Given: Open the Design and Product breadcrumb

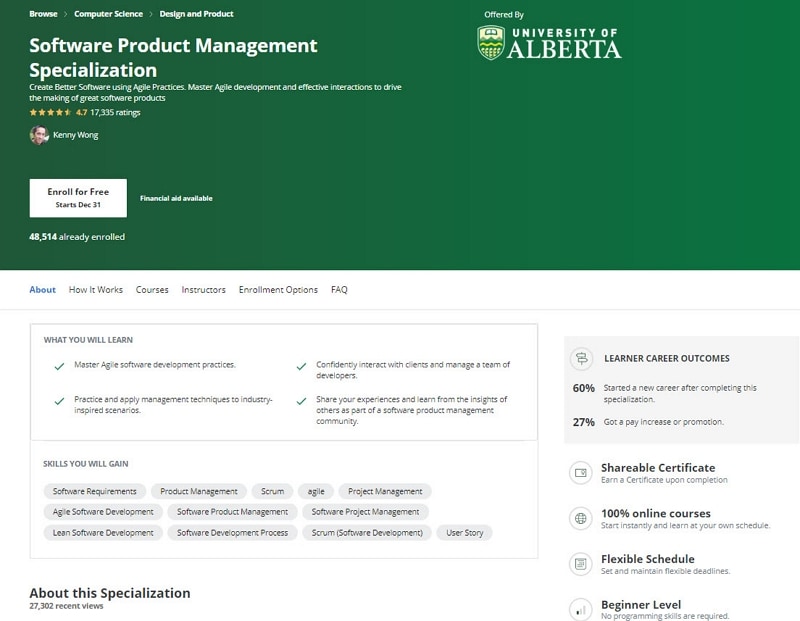Looking at the screenshot, I should point(196,14).
